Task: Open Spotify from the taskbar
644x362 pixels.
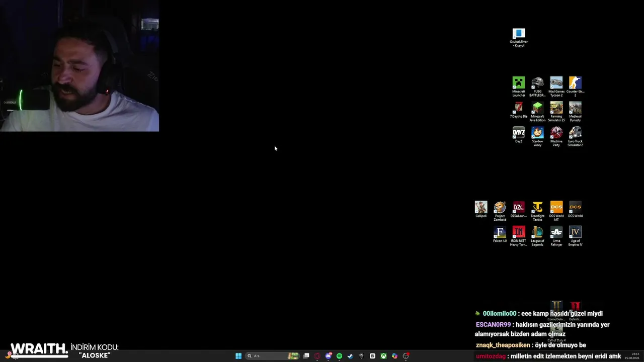Action: click(x=339, y=356)
